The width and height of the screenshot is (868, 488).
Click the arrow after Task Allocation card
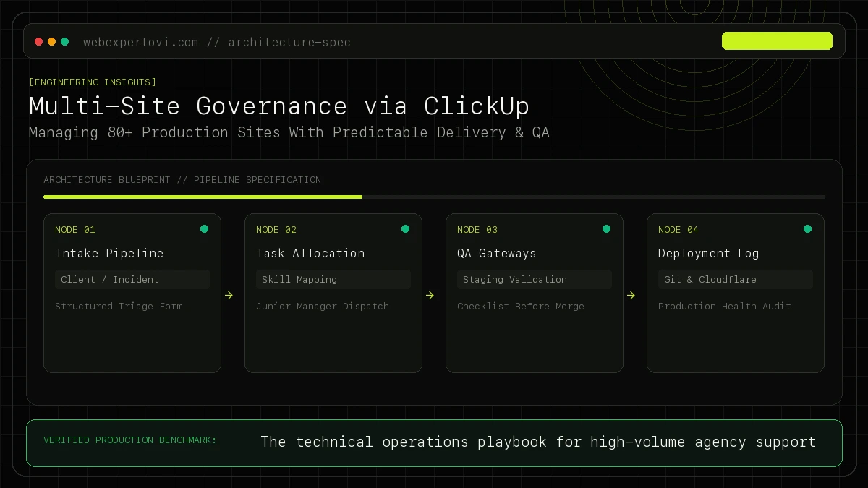[x=430, y=295]
